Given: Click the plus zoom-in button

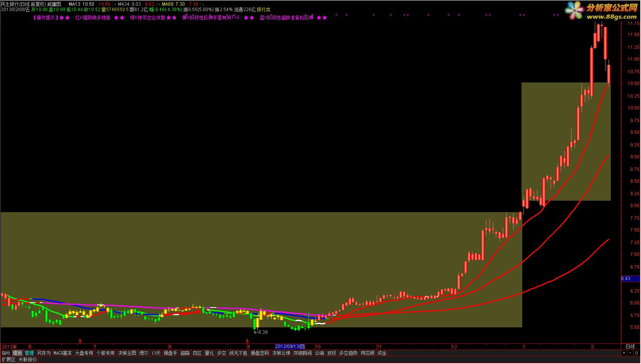Looking at the screenshot, I should click(624, 353).
